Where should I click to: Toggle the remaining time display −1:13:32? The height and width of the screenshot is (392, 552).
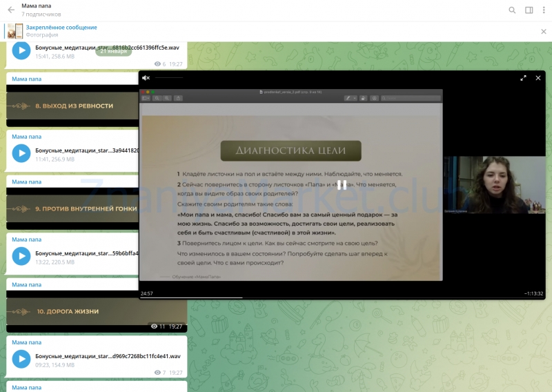point(533,293)
